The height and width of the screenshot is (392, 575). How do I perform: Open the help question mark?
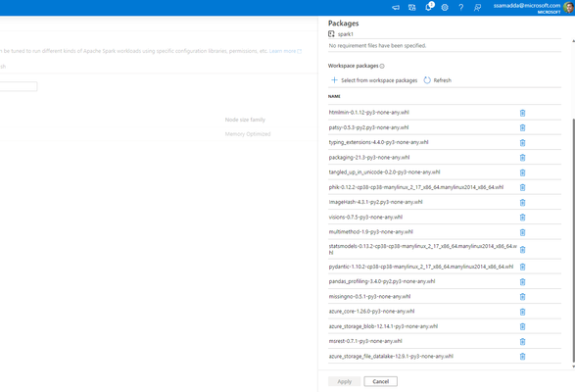point(461,7)
